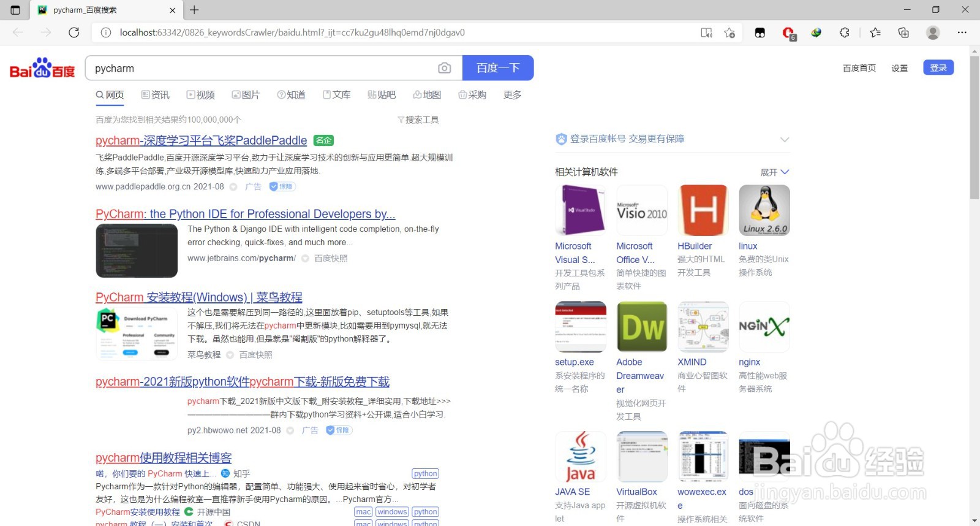The width and height of the screenshot is (980, 526).
Task: Refresh the page with reload icon
Action: pos(74,32)
